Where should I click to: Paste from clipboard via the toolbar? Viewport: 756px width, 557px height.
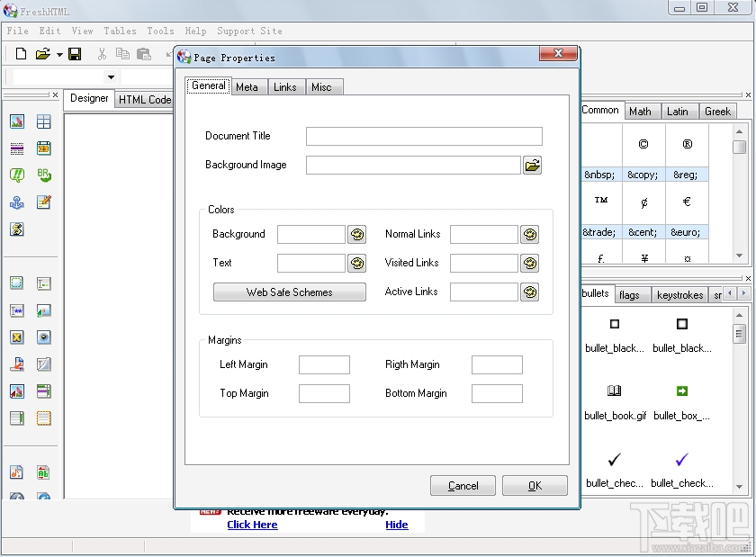143,54
